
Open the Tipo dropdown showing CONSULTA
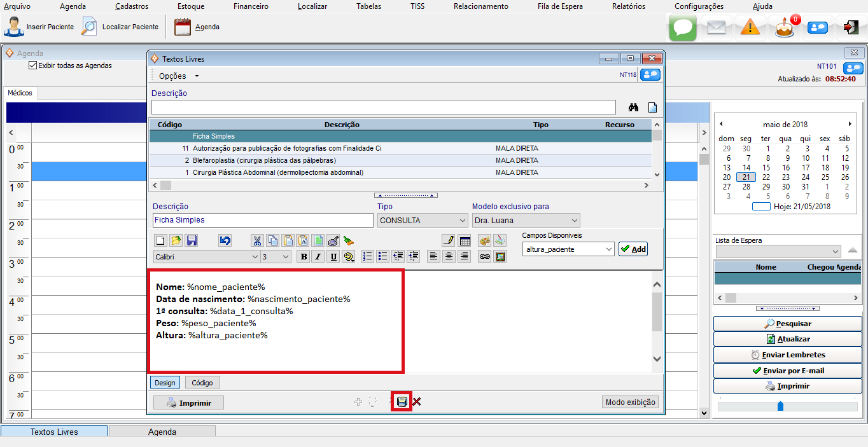click(x=423, y=221)
